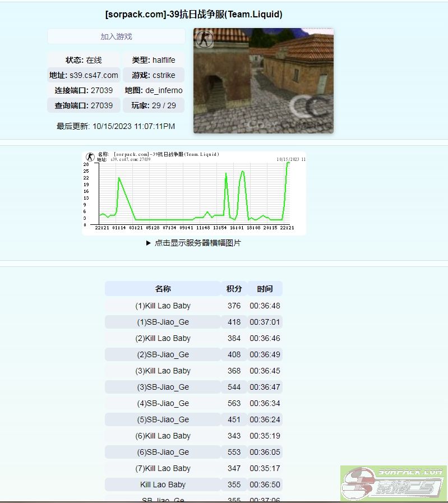Select player row (1)Kill Lao Baby
This screenshot has width=448, height=503.
tap(163, 306)
